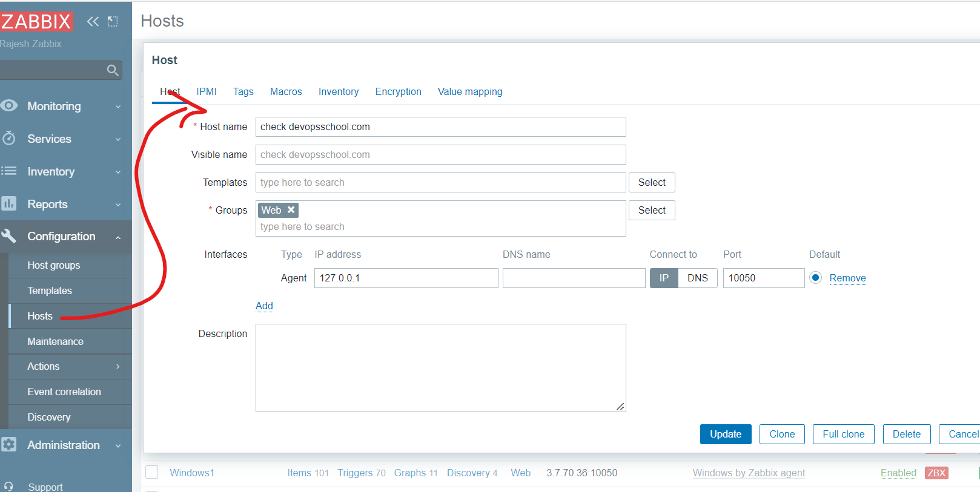Viewport: 980px width, 492px height.
Task: Open Support from the headset icon
Action: click(8, 487)
